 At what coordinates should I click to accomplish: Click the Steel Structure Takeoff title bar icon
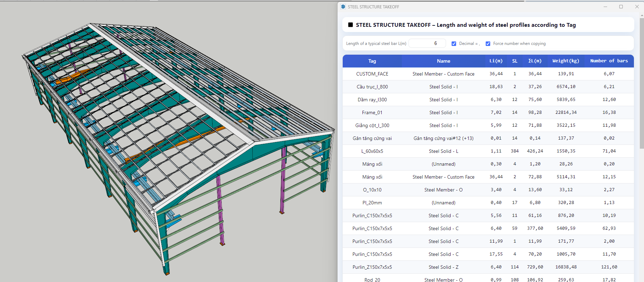point(343,7)
